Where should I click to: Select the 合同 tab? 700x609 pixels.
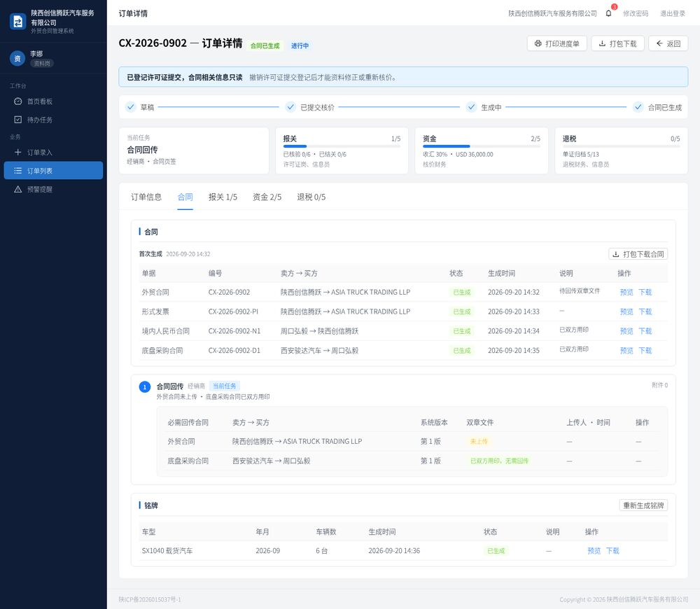(x=185, y=197)
